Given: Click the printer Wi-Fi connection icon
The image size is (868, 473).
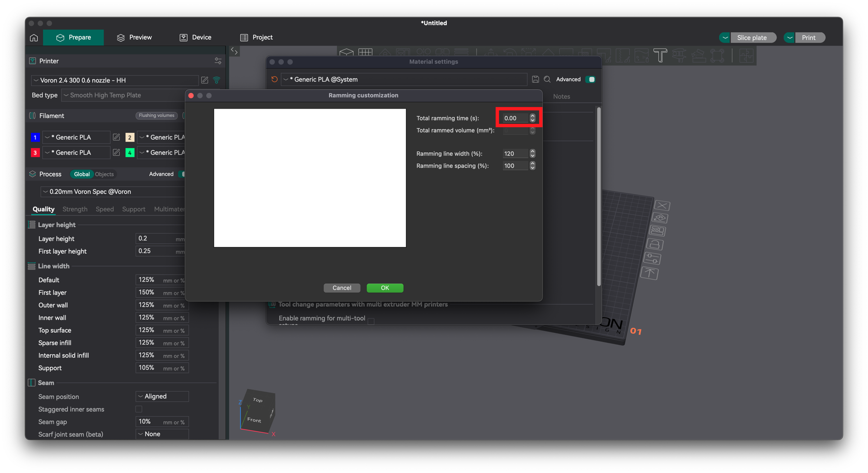Looking at the screenshot, I should point(217,80).
